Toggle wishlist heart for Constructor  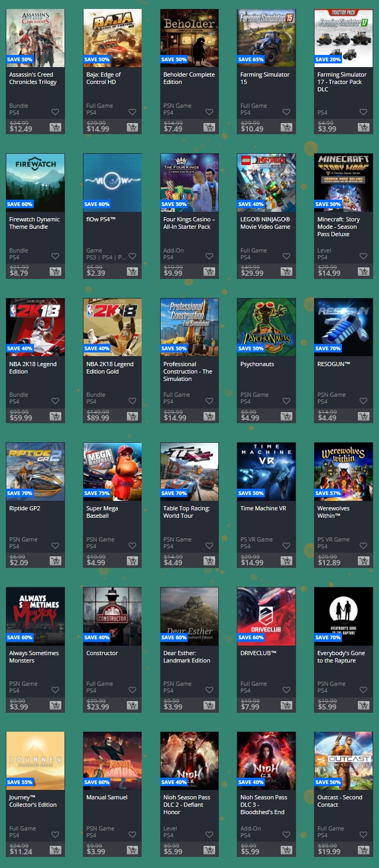click(133, 690)
